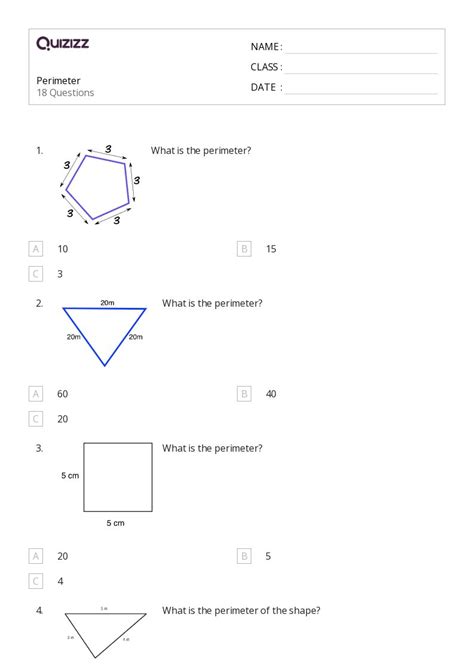
Task: Check option C box with answer 3
Action: 36,274
